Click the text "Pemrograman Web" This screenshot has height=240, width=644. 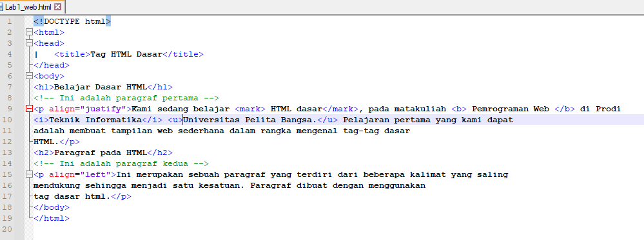click(511, 109)
